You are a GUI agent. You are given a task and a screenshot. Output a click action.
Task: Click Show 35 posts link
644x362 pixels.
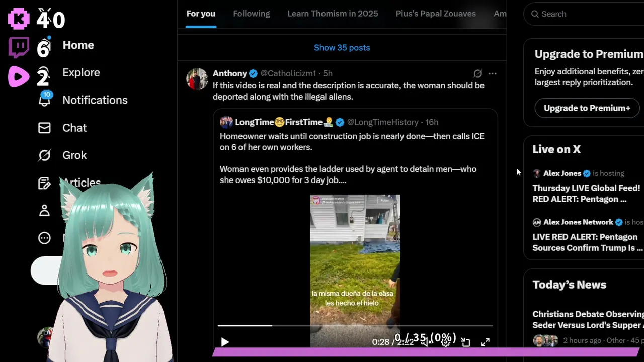click(342, 48)
